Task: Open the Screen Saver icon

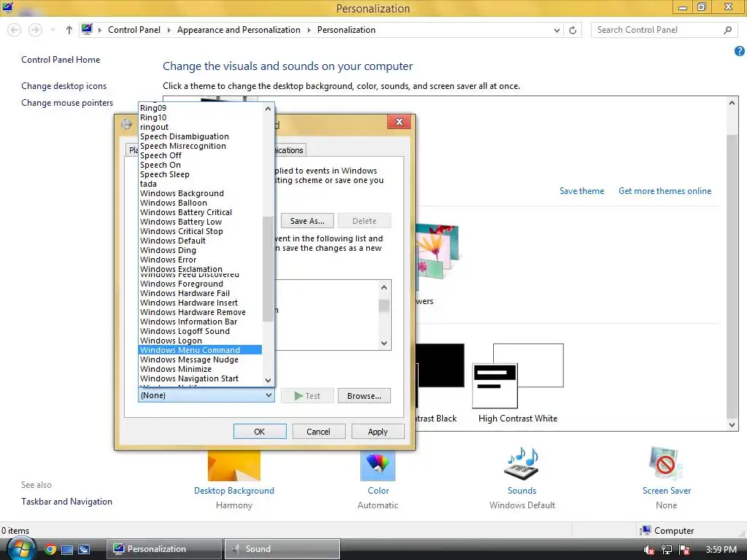Action: (x=666, y=464)
